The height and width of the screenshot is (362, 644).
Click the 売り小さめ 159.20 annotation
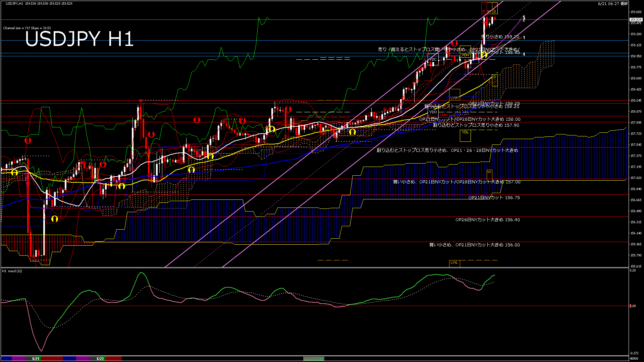[500, 37]
